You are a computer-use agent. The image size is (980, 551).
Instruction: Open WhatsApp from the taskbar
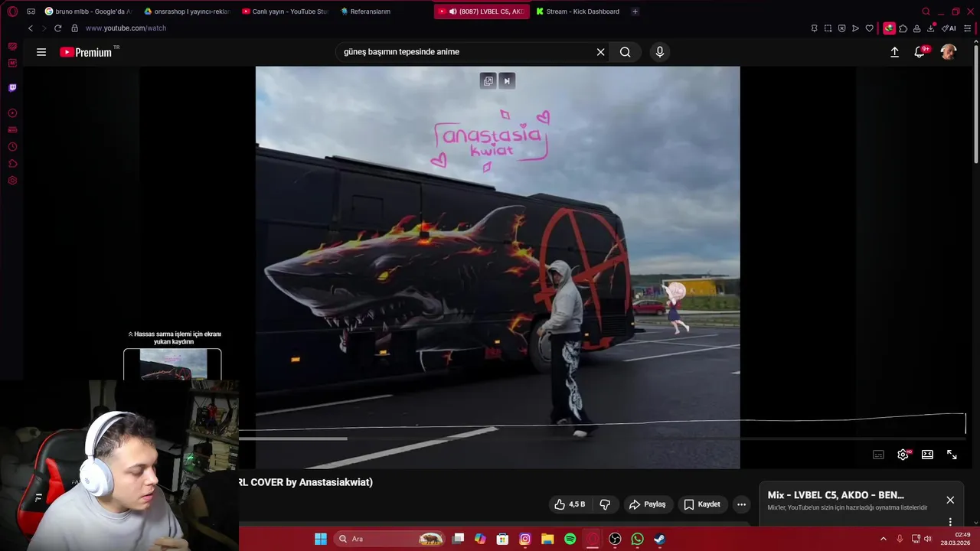637,539
